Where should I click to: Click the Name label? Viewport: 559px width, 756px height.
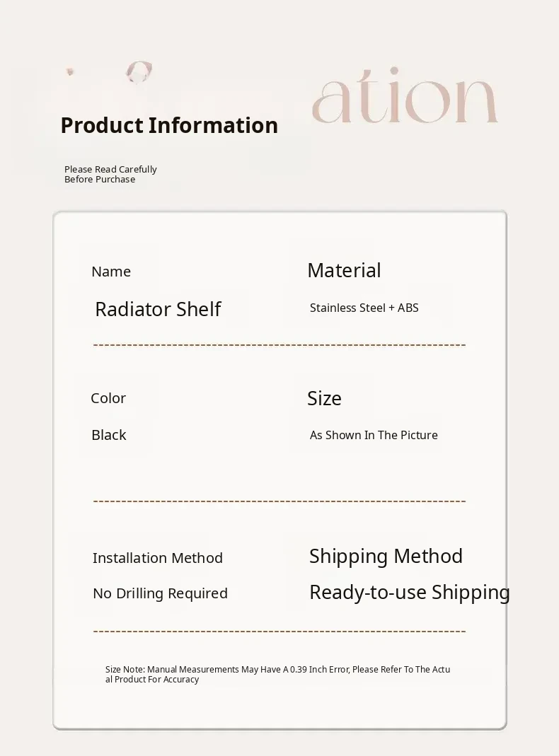pos(111,272)
